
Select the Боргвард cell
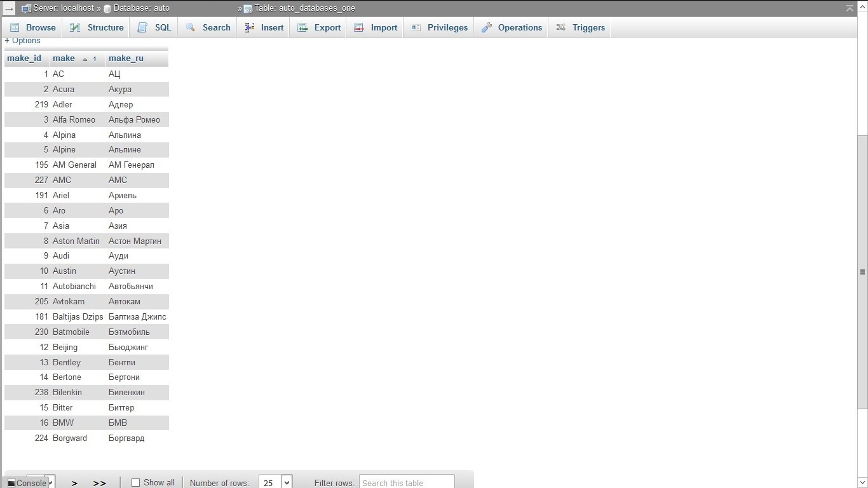coord(137,438)
